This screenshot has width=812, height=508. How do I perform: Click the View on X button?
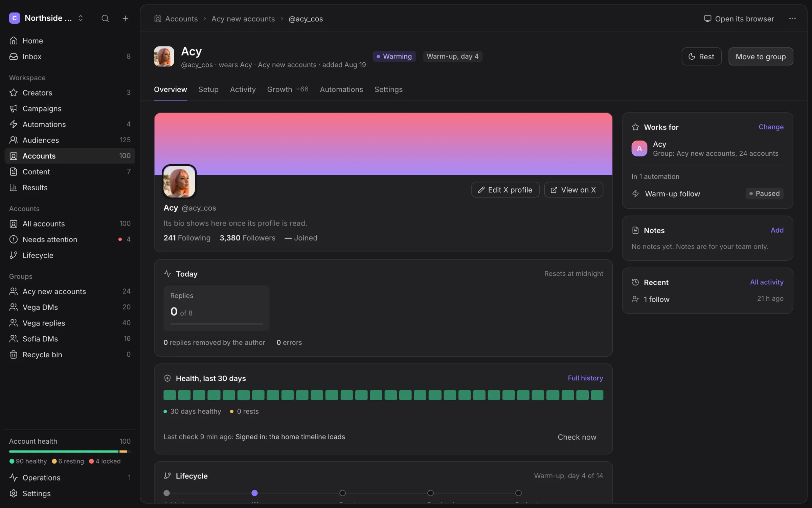[x=573, y=190]
